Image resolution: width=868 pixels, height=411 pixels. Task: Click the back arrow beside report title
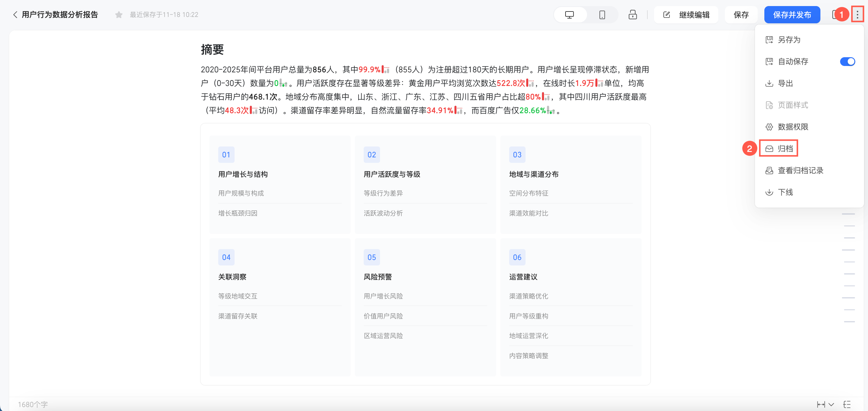point(15,15)
